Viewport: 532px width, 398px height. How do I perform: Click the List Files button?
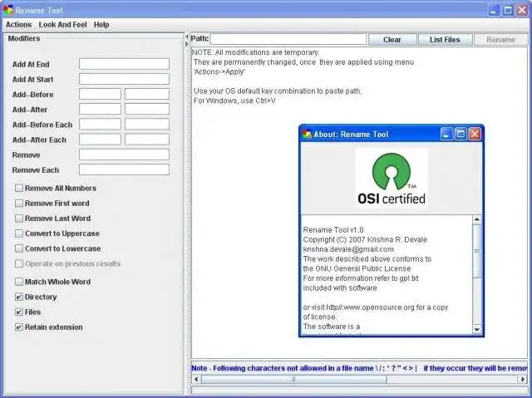pyautogui.click(x=445, y=40)
